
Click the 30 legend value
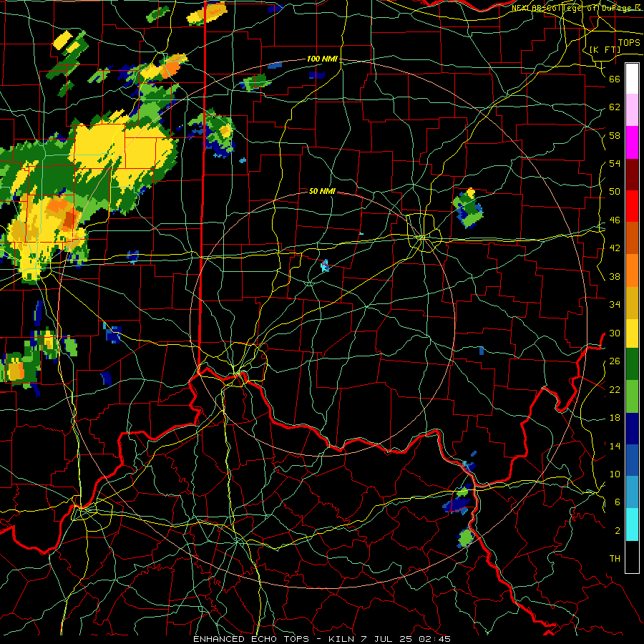click(615, 333)
